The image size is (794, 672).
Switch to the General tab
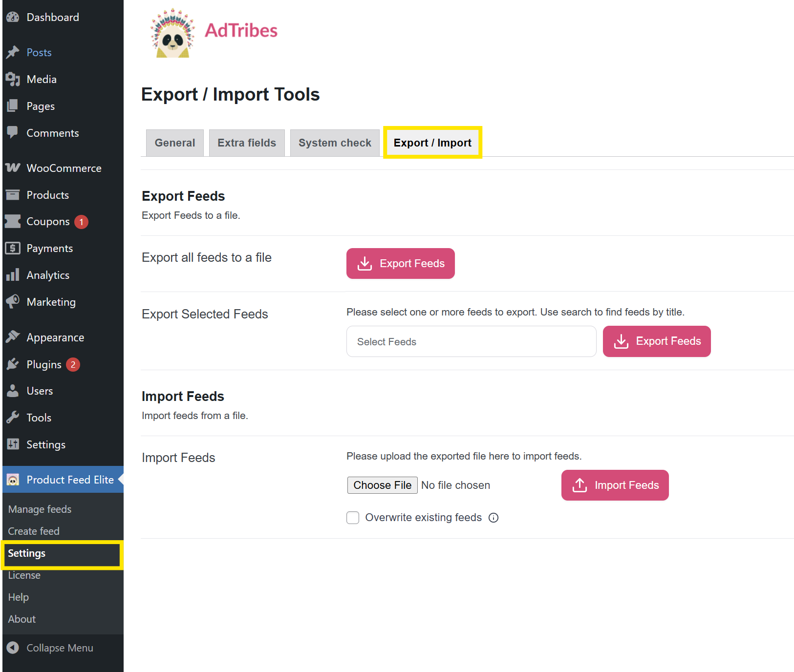coord(174,143)
